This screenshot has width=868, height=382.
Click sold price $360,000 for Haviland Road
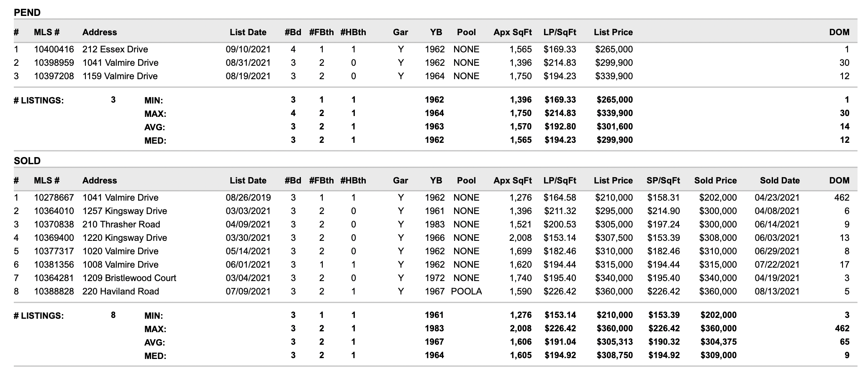click(718, 292)
